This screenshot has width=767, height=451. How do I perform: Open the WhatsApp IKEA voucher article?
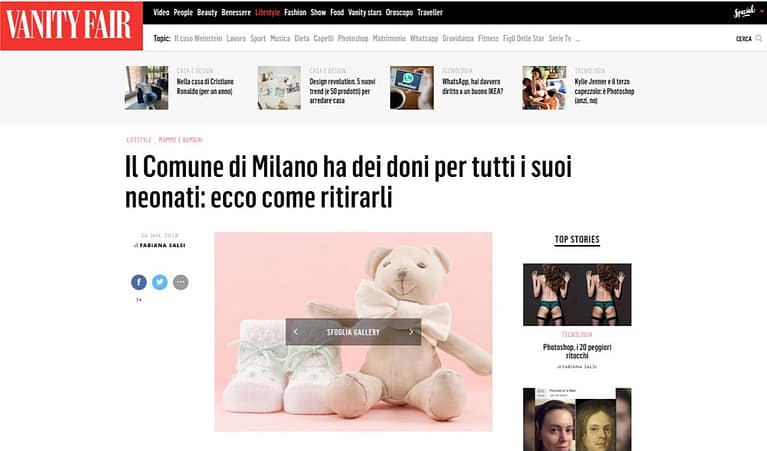click(x=472, y=87)
